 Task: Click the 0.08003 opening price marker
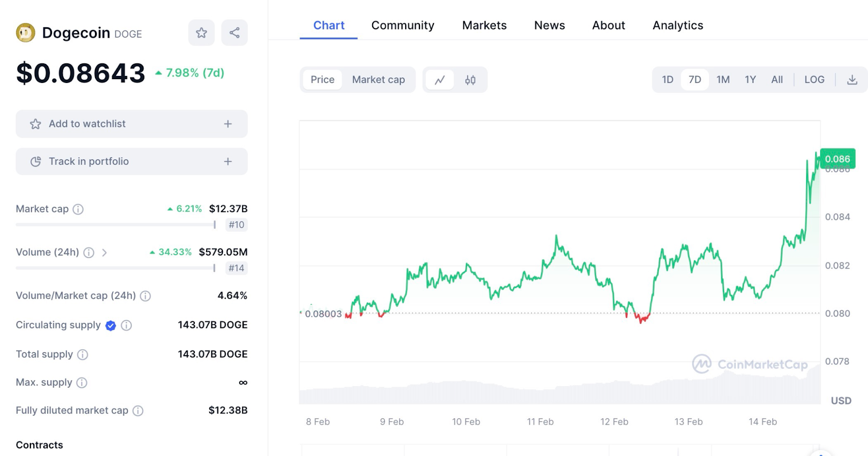point(323,314)
